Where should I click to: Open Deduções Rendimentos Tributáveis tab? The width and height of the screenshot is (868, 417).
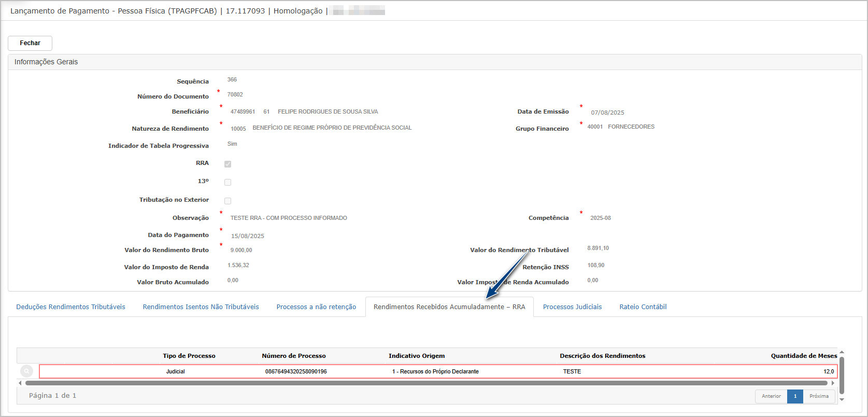pyautogui.click(x=70, y=307)
